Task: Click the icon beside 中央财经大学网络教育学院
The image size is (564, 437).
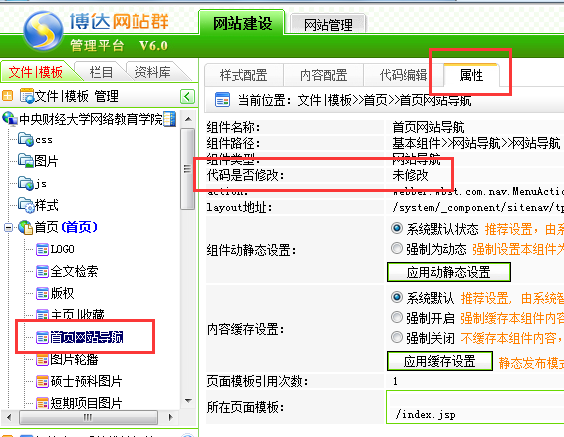Action: pyautogui.click(x=169, y=119)
